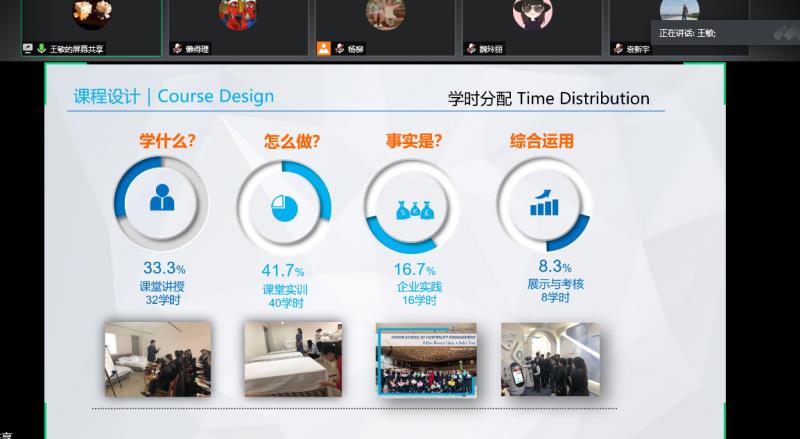Click the 16学时 hours text
Image resolution: width=800 pixels, height=439 pixels.
point(419,300)
